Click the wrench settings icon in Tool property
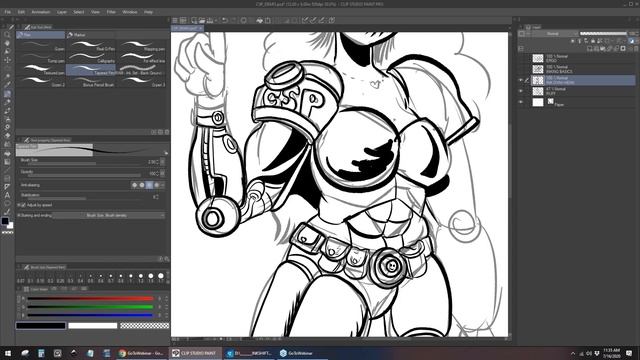This screenshot has width=640, height=360. tap(167, 259)
